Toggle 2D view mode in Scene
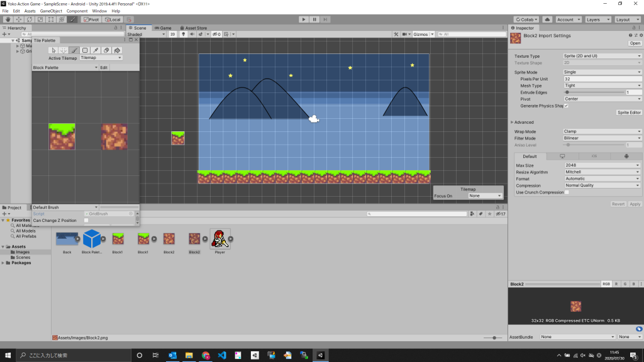This screenshot has height=362, width=644. pos(172,34)
